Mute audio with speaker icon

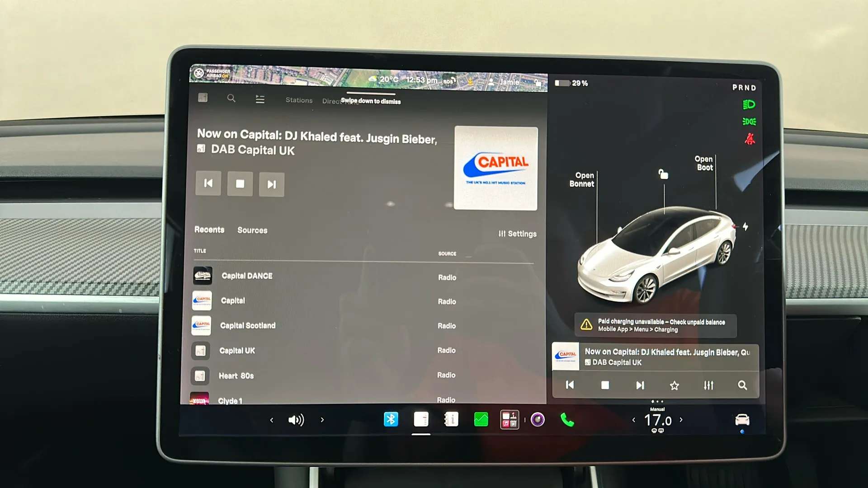[x=296, y=420]
